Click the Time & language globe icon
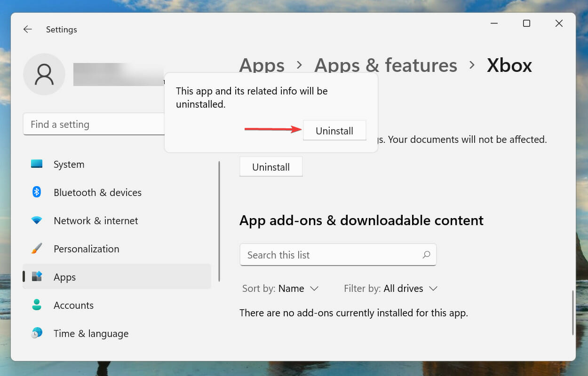 point(37,333)
